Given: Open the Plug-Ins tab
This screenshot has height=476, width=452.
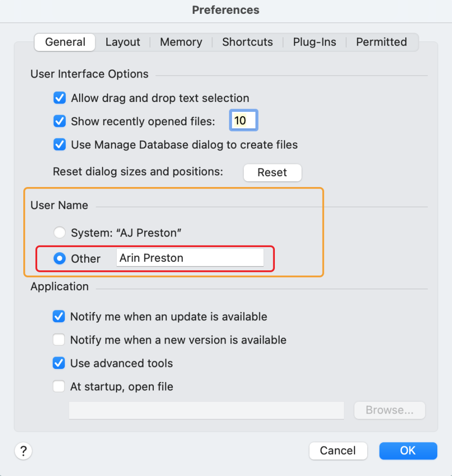Looking at the screenshot, I should coord(314,42).
